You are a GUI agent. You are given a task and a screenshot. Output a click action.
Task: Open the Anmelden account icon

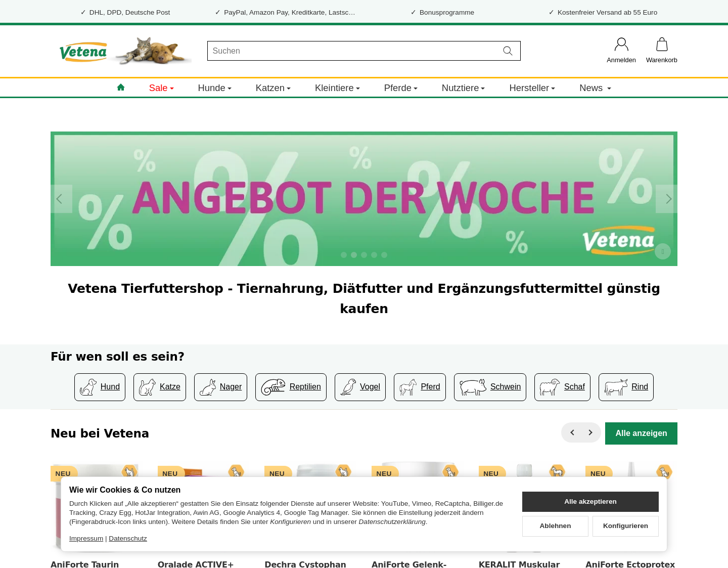621,50
